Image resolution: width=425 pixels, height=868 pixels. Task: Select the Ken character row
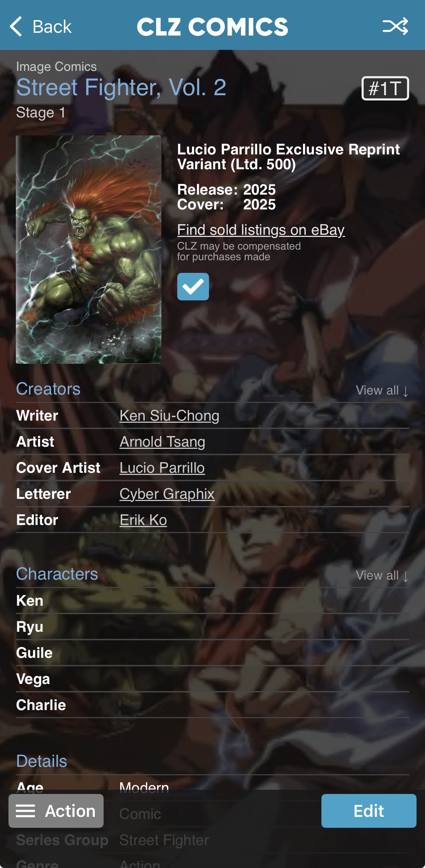pyautogui.click(x=212, y=601)
